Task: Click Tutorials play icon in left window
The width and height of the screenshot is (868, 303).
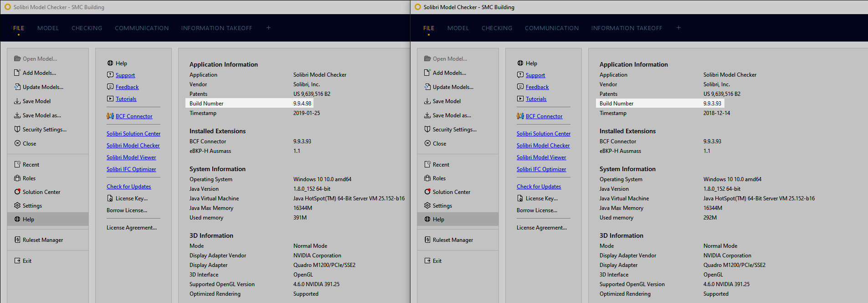Action: (x=110, y=99)
